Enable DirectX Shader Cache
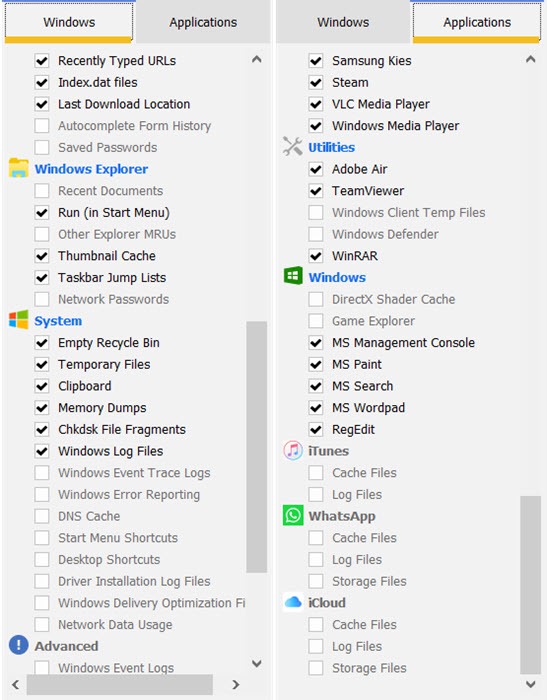The width and height of the screenshot is (547, 700). coord(316,299)
